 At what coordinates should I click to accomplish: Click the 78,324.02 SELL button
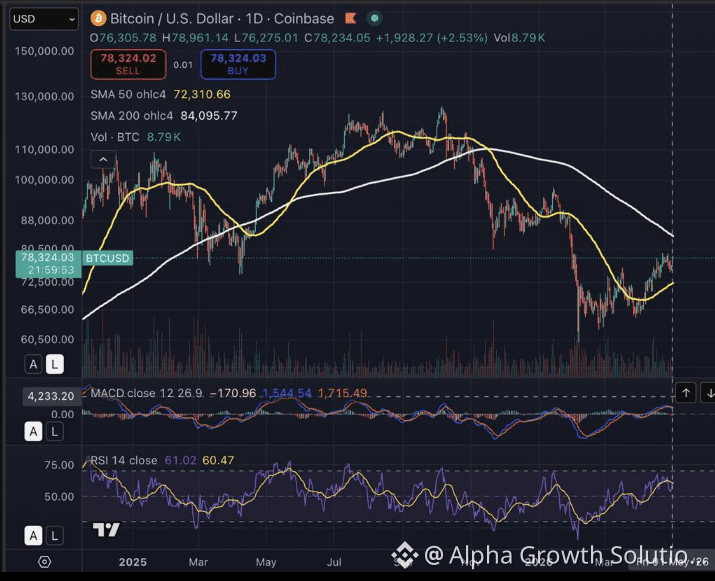pyautogui.click(x=128, y=64)
